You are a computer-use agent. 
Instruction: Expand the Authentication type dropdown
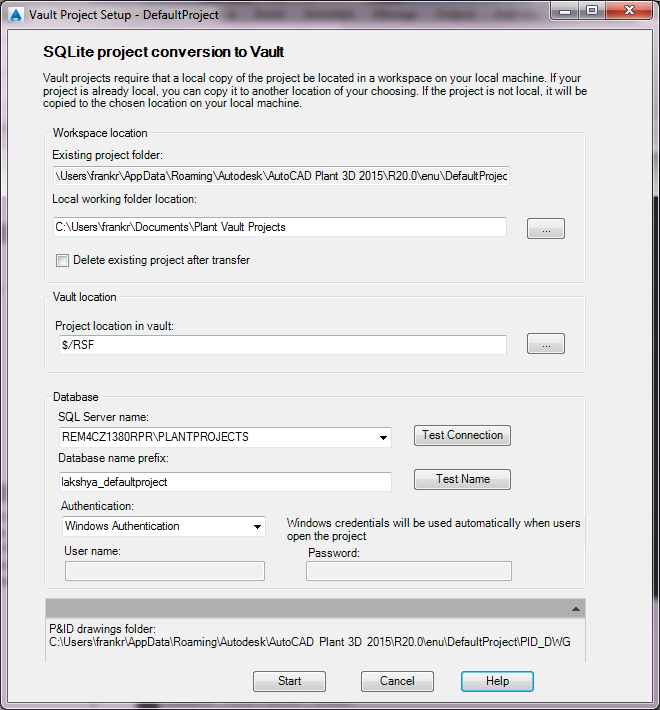tap(258, 526)
